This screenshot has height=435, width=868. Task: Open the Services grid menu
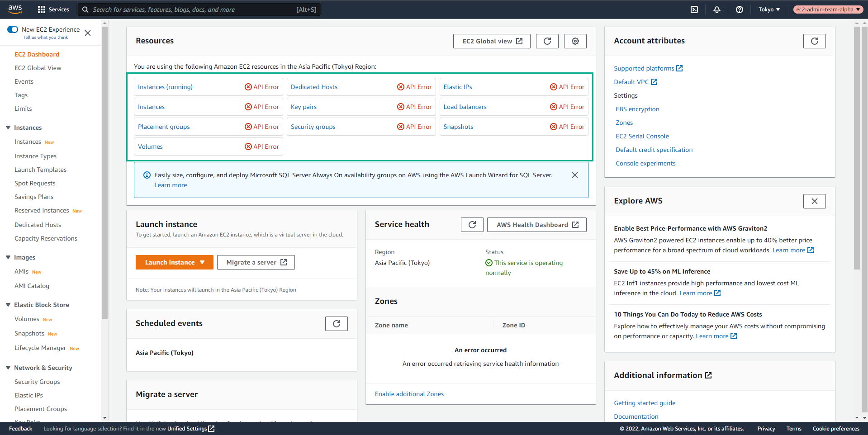[x=53, y=9]
